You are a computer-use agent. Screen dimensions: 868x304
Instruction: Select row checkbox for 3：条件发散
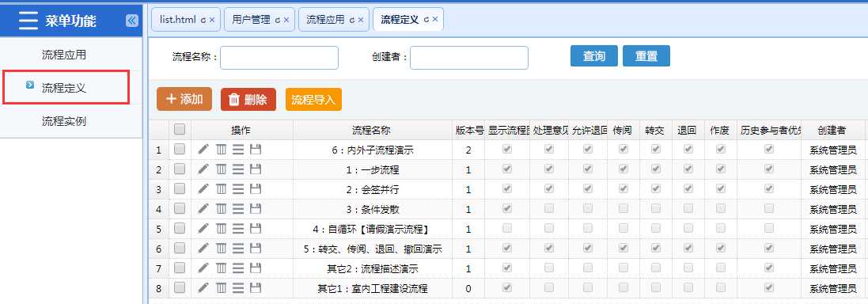pyautogui.click(x=180, y=209)
